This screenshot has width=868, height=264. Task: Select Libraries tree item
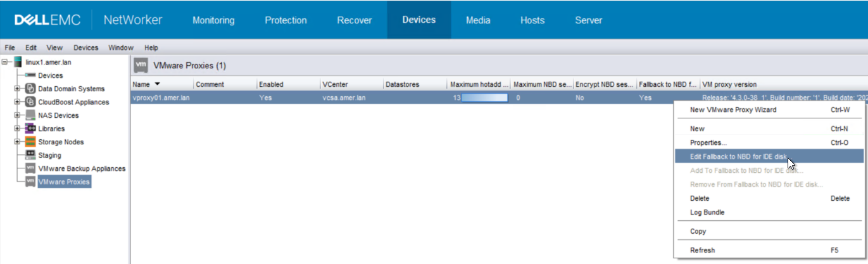(51, 129)
